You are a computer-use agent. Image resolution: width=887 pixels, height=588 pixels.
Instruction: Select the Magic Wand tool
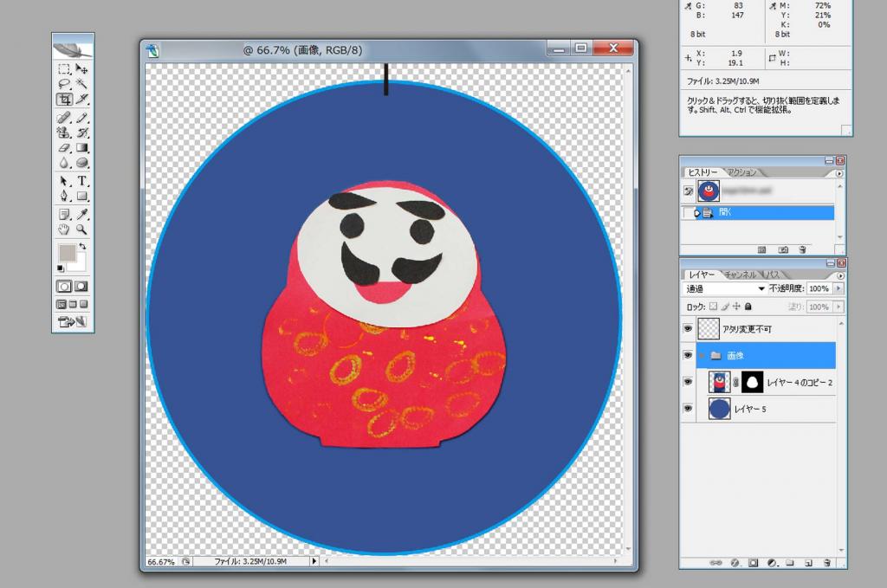pyautogui.click(x=82, y=84)
